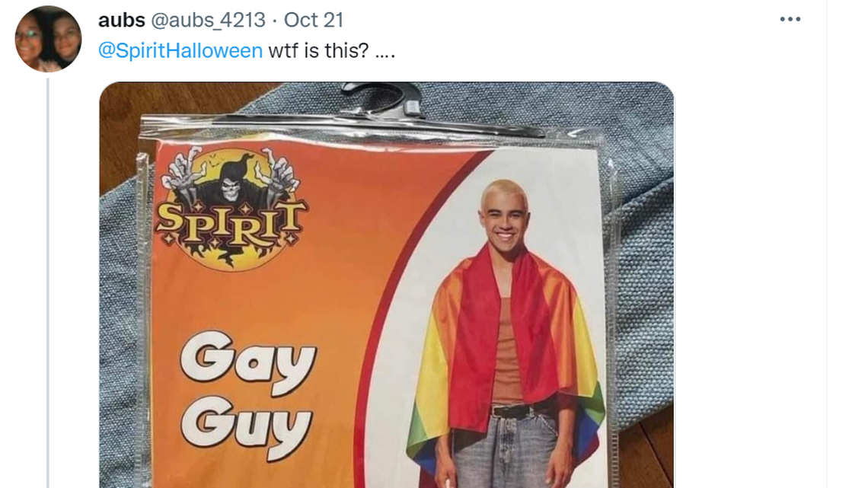Click the dot separator before Oct 21
The image size is (868, 488).
(x=275, y=21)
